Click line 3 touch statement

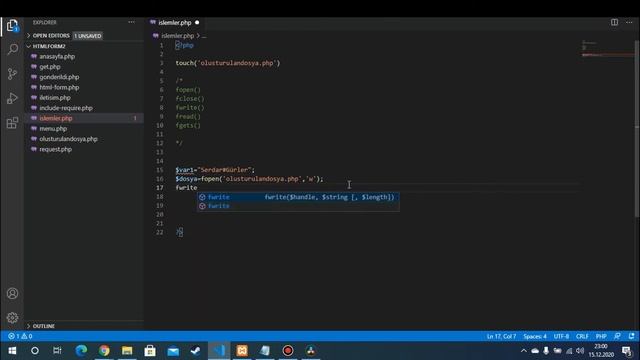tap(228, 63)
